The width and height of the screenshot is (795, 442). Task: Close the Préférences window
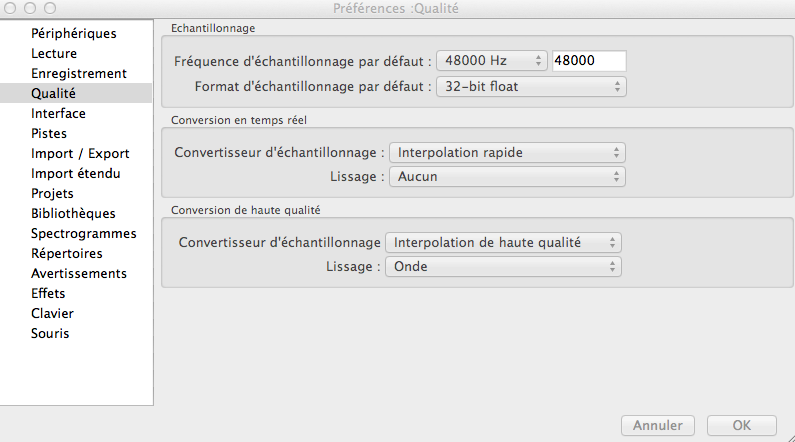tap(10, 9)
